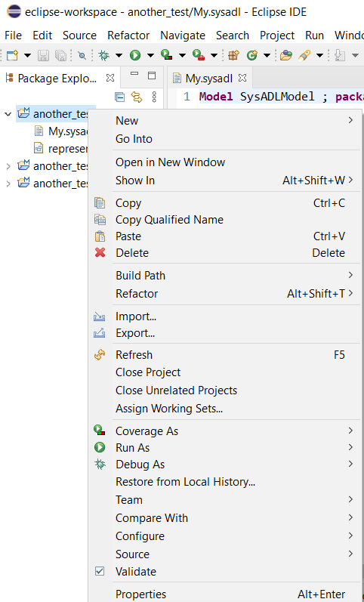Click the New wizard toolbar icon
This screenshot has width=364, height=602.
click(x=13, y=56)
